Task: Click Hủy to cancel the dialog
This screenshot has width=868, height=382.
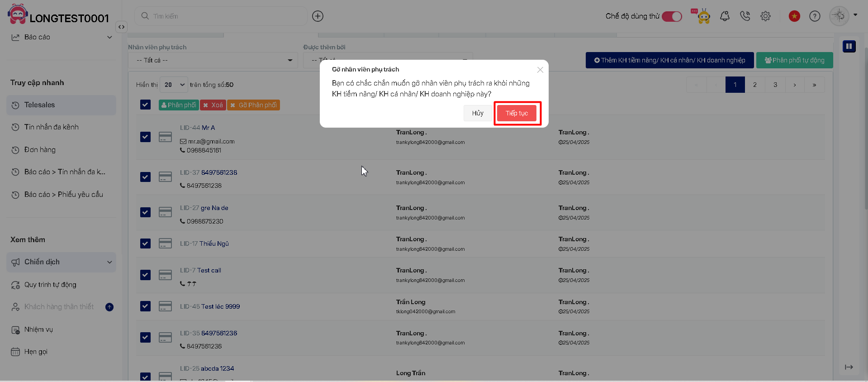Action: [x=478, y=113]
